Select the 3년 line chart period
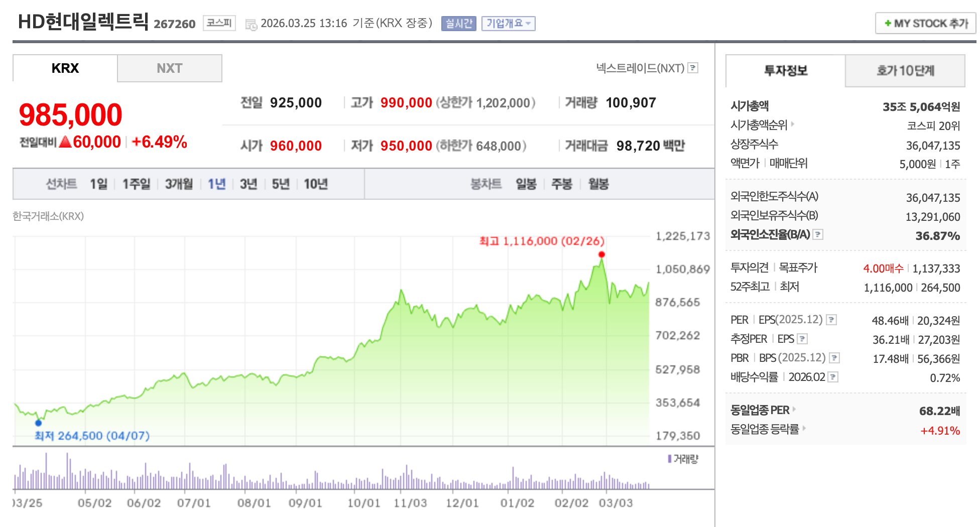This screenshot has height=527, width=980. (249, 184)
